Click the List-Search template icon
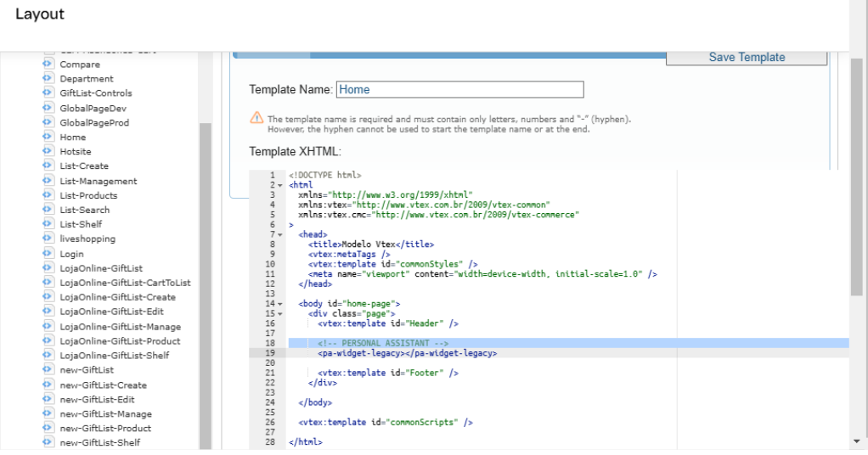This screenshot has height=455, width=868. [x=48, y=209]
